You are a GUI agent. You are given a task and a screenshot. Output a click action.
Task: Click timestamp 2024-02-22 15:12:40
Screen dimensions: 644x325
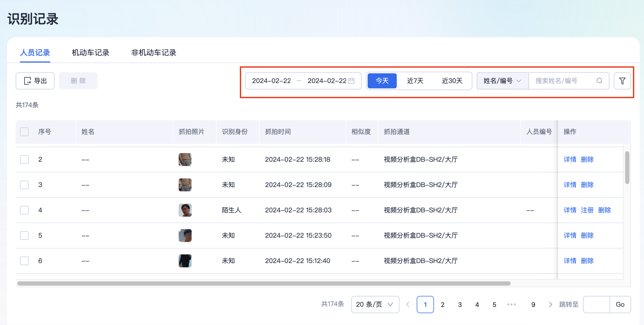[x=298, y=261]
